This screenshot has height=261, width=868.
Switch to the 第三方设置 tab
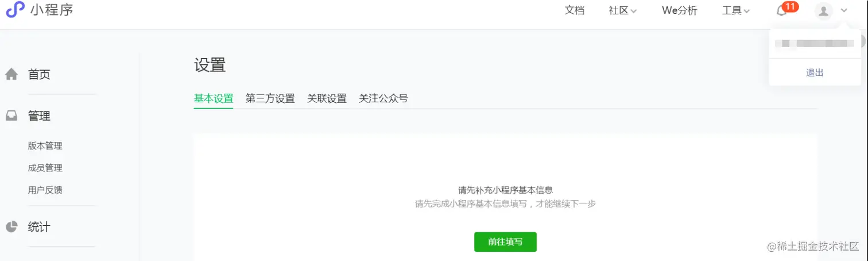[x=270, y=98]
